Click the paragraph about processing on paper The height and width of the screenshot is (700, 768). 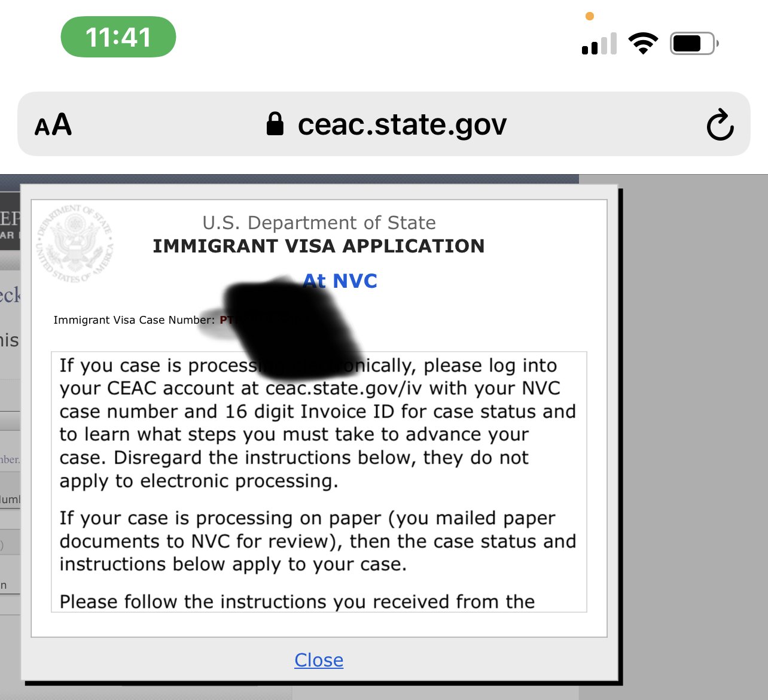(318, 541)
